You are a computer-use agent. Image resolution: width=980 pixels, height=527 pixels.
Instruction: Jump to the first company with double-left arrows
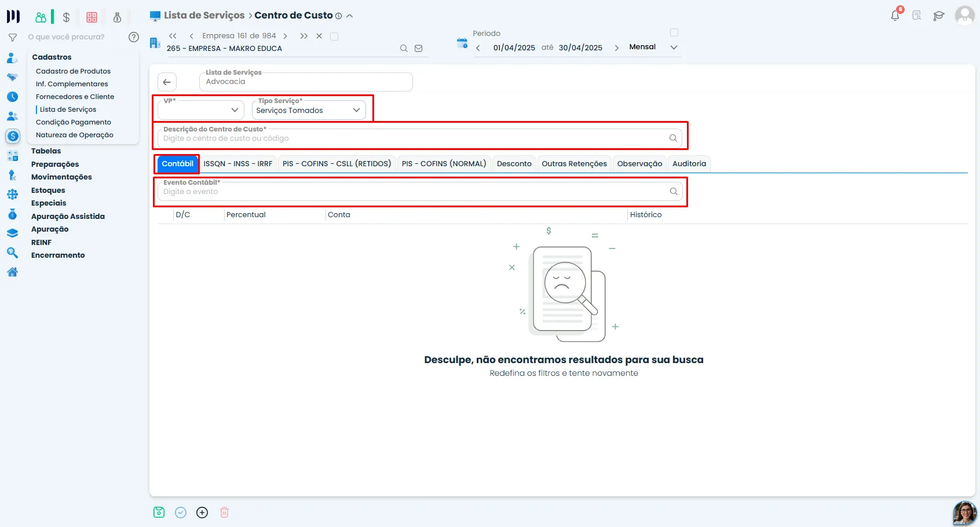[x=173, y=36]
